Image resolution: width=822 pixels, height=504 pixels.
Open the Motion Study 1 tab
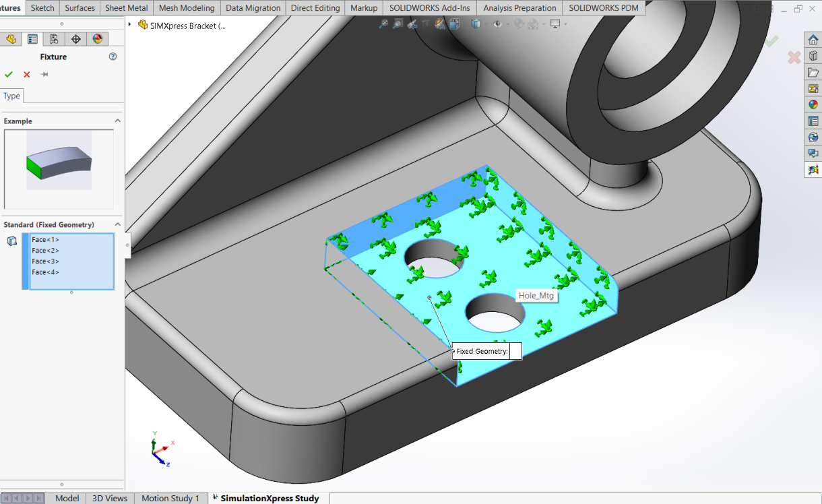click(x=170, y=498)
